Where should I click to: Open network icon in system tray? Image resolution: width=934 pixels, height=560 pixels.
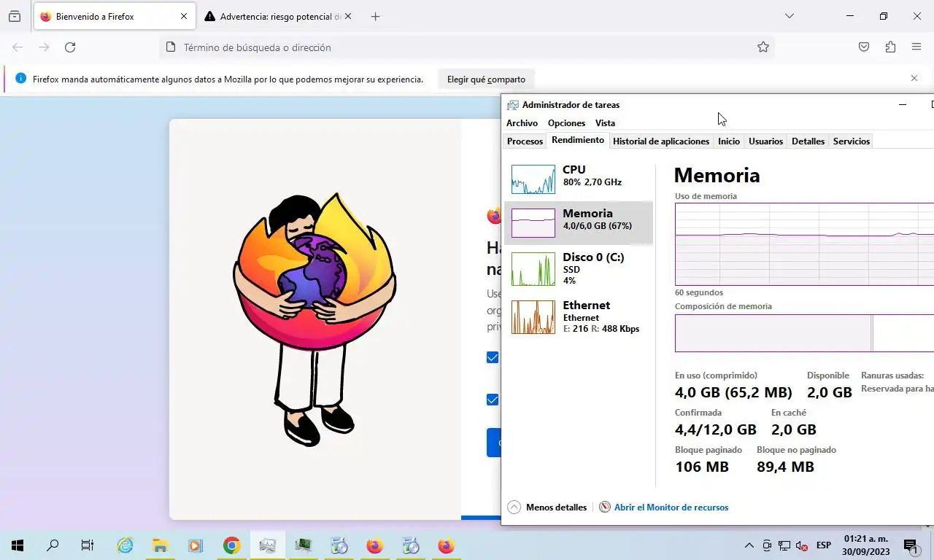(784, 545)
